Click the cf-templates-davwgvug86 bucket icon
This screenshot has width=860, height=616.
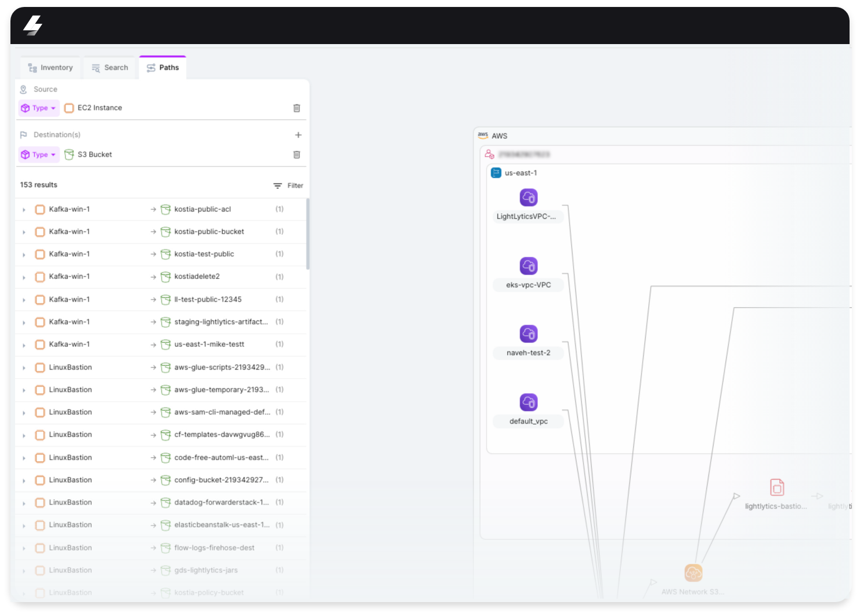coord(165,435)
